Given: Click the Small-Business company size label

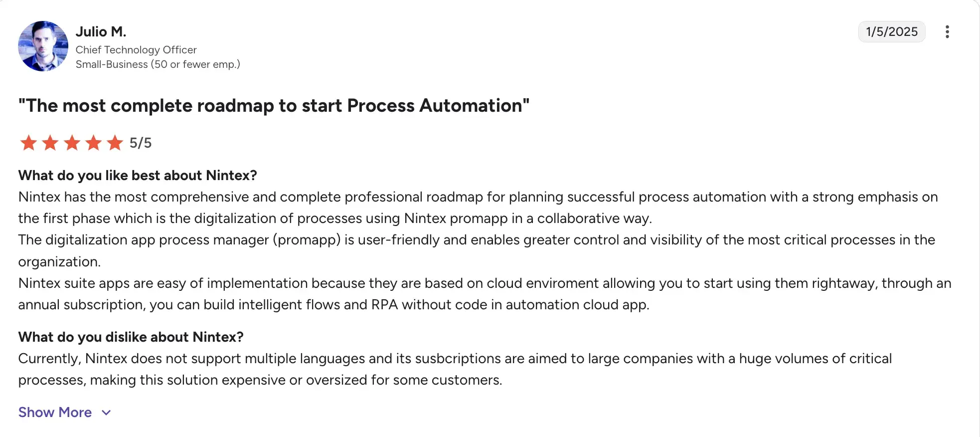Looking at the screenshot, I should [x=158, y=64].
